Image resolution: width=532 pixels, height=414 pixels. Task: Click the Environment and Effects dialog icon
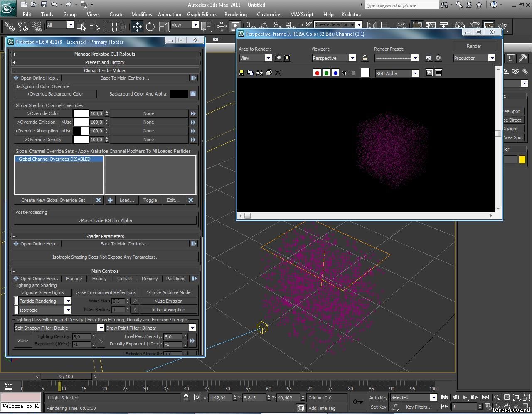(438, 58)
